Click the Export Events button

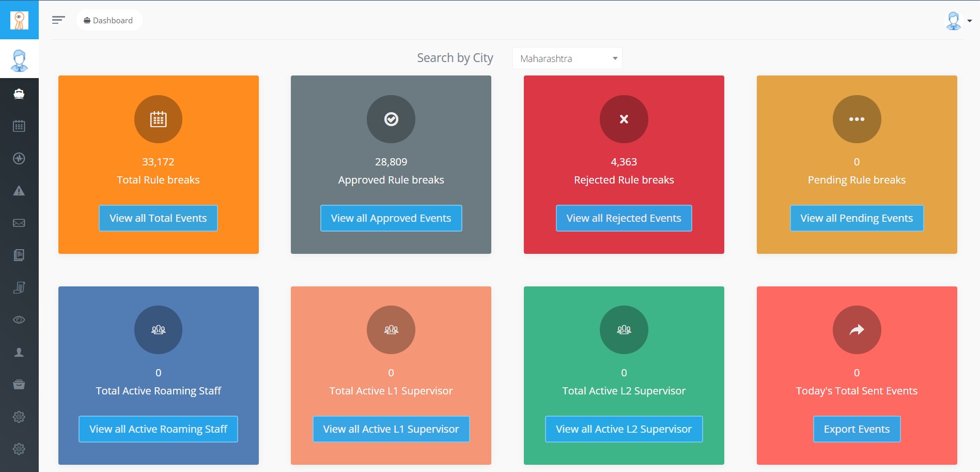pyautogui.click(x=857, y=429)
